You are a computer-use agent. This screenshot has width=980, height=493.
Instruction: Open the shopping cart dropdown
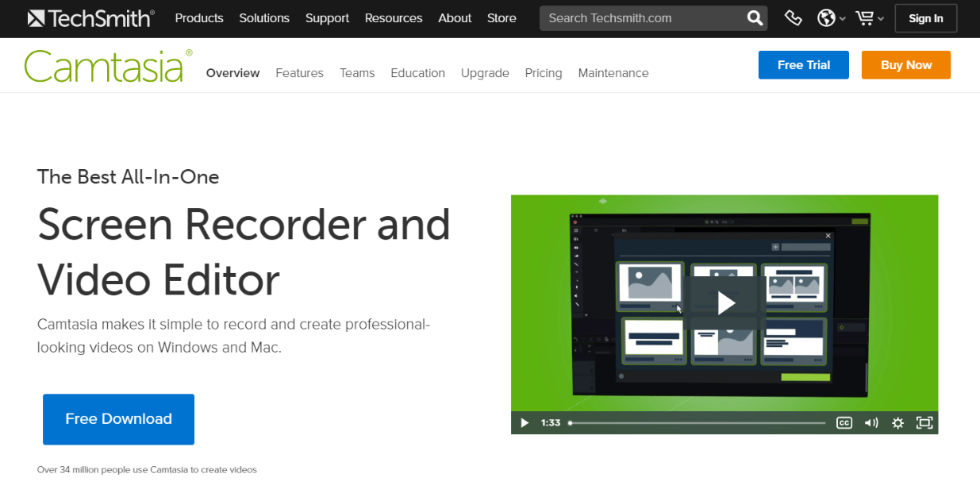click(870, 18)
